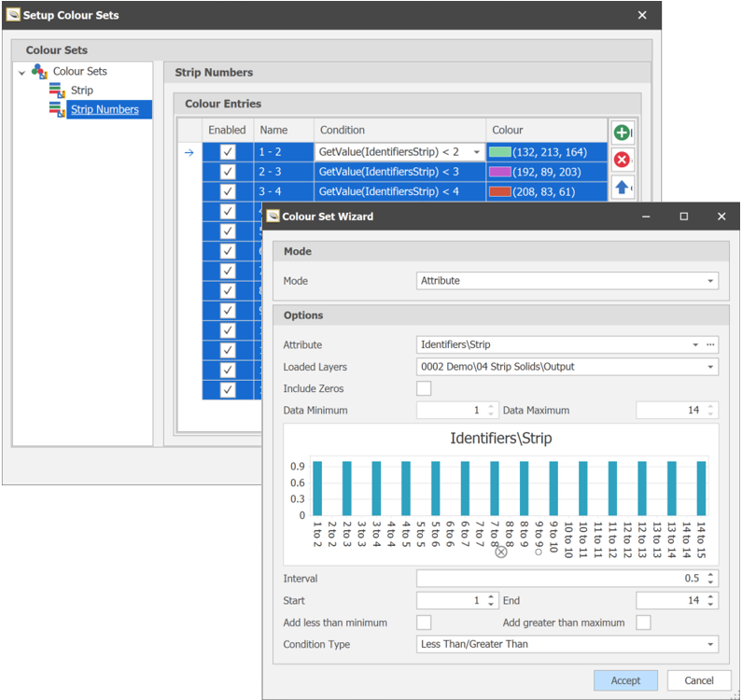Viewport: 742px width, 700px height.
Task: Open the Condition Type dropdown
Action: coord(710,644)
